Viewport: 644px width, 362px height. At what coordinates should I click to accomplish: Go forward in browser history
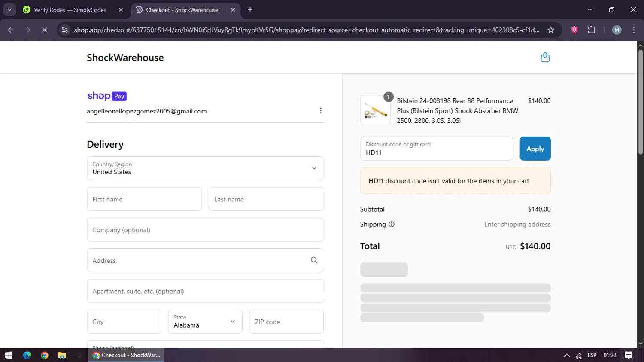[27, 30]
